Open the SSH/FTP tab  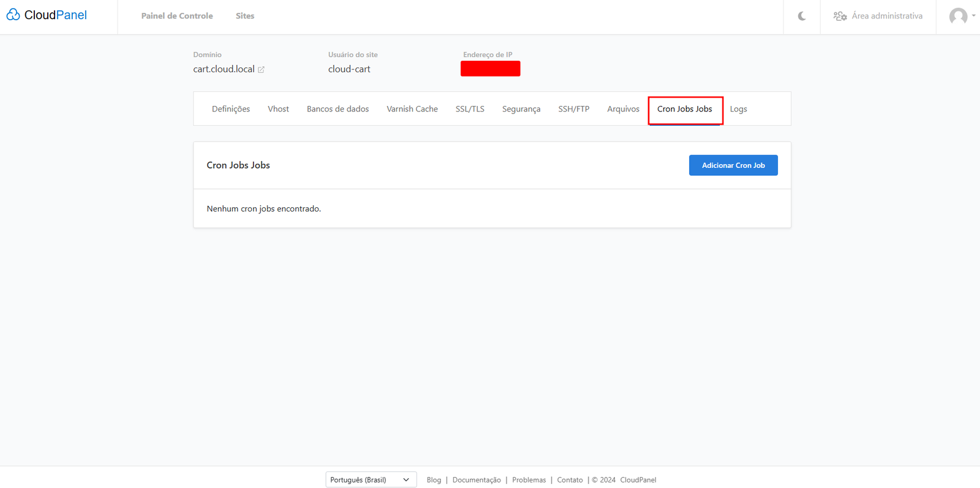coord(574,109)
